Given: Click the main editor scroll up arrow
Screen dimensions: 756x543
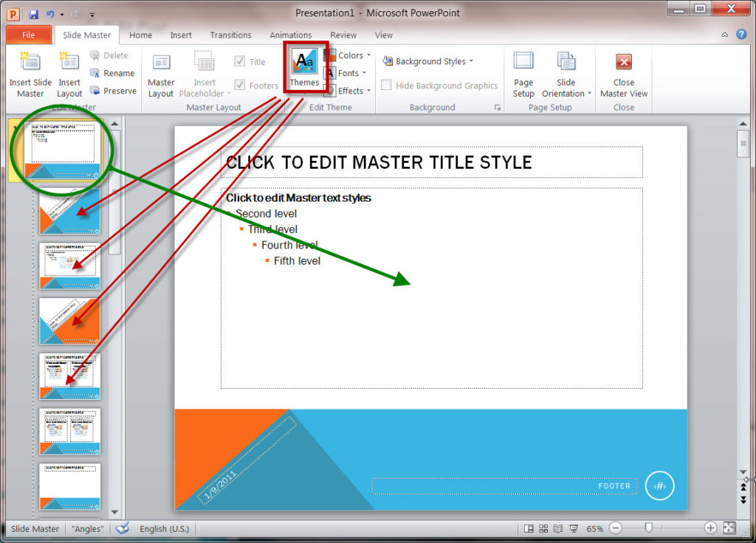Looking at the screenshot, I should 743,124.
